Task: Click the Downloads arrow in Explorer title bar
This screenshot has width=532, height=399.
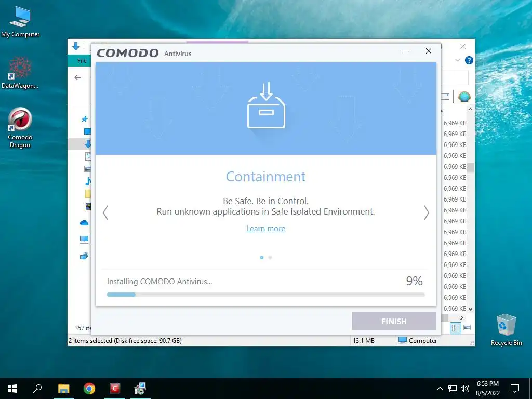Action: [x=76, y=46]
